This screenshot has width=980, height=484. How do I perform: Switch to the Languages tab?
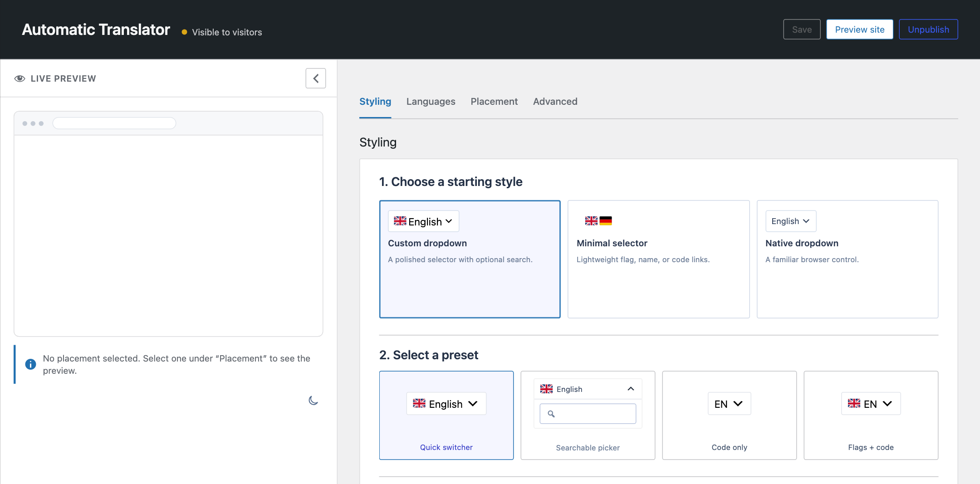[431, 102]
